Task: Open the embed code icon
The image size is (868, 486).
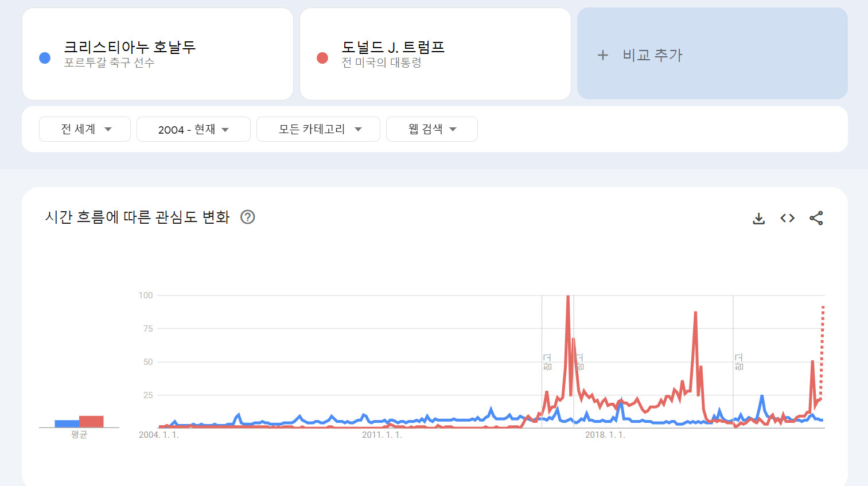Action: (x=787, y=218)
